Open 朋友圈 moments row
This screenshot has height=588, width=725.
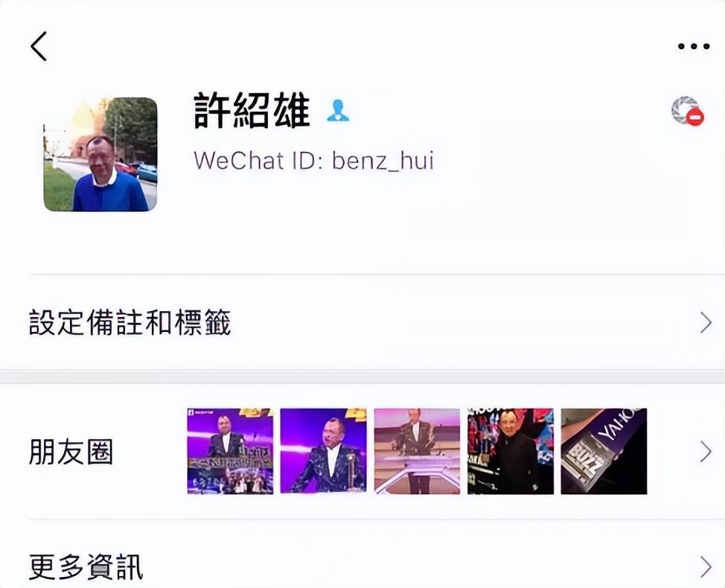click(362, 452)
